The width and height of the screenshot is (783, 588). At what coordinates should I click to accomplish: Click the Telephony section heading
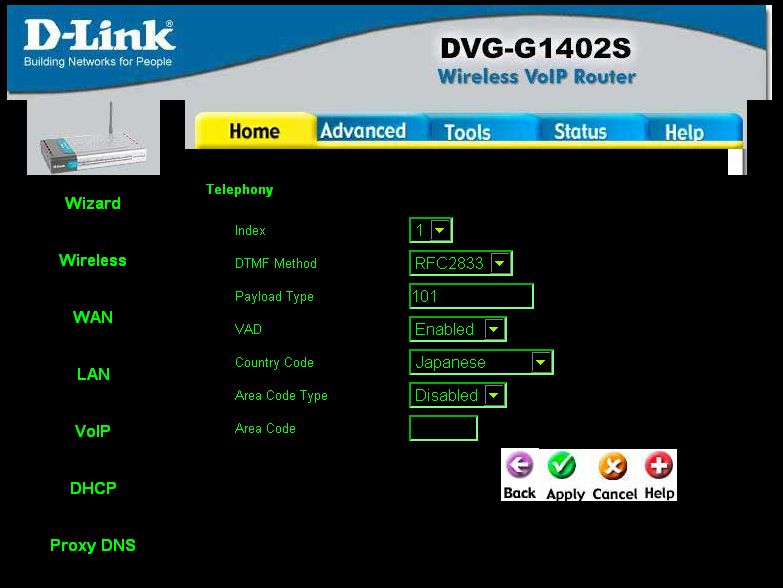tap(240, 190)
